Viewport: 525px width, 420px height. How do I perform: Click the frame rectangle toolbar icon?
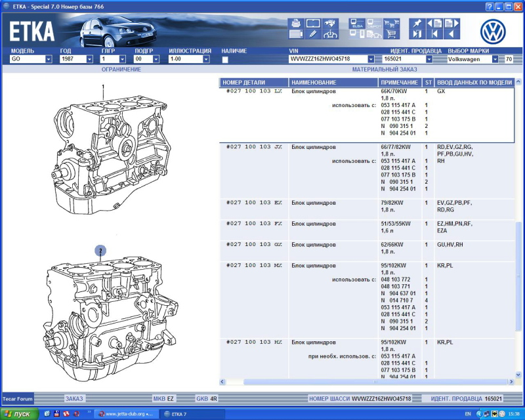(313, 23)
